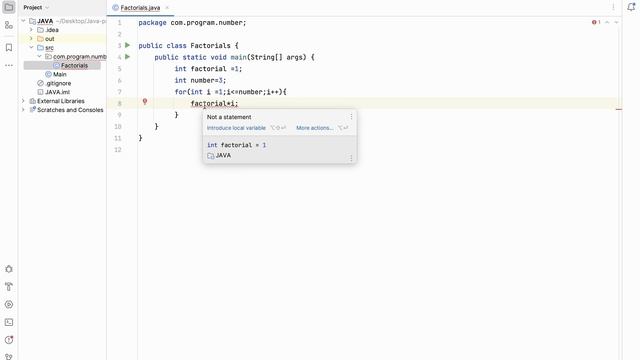Image resolution: width=640 pixels, height=360 pixels.
Task: Expand the out folder
Action: 31,39
